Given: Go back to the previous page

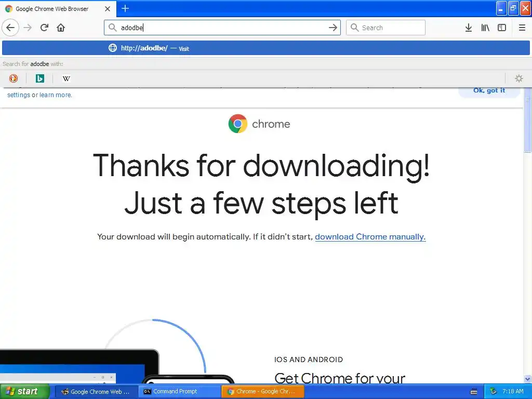Looking at the screenshot, I should pyautogui.click(x=10, y=28).
